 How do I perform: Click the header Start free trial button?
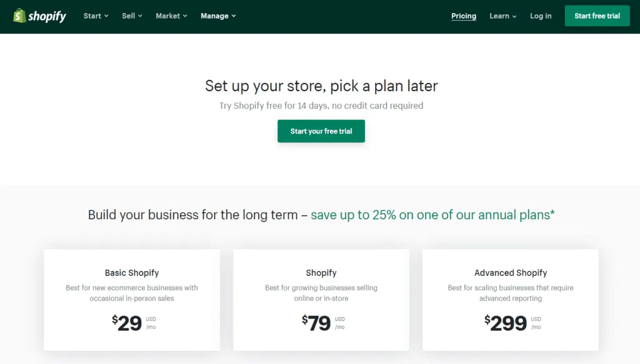point(597,16)
